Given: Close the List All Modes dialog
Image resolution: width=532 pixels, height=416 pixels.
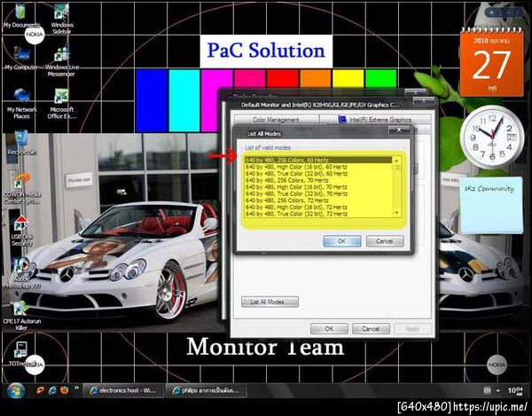Looking at the screenshot, I should [x=399, y=130].
